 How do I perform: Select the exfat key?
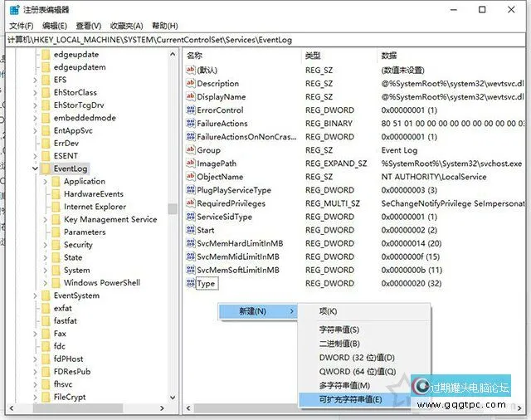pos(63,308)
